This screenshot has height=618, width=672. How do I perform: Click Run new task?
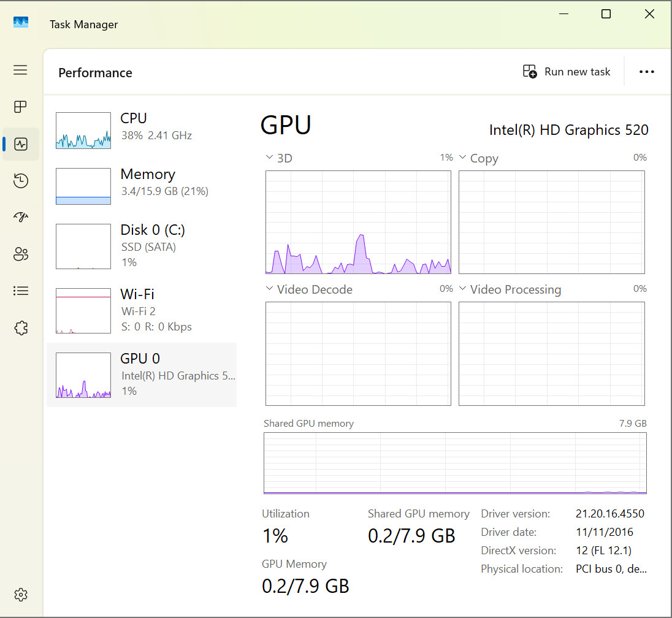click(x=567, y=72)
